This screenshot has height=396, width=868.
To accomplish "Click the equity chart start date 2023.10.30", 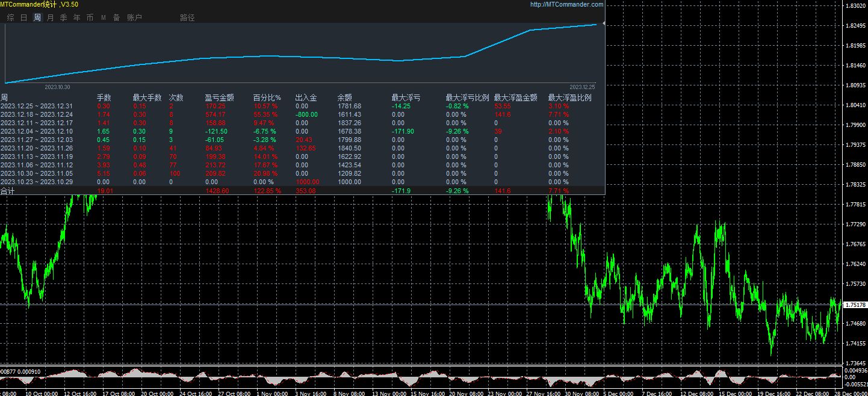I will (57, 87).
